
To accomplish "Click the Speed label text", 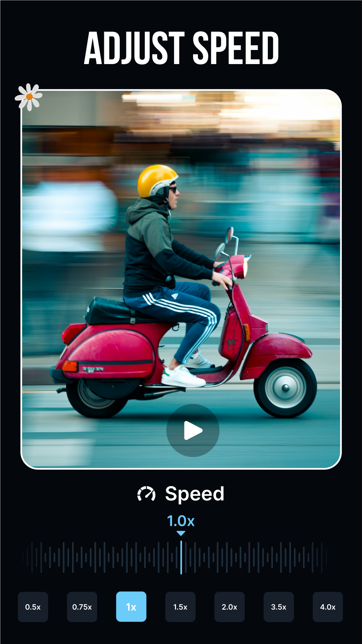I will (195, 494).
